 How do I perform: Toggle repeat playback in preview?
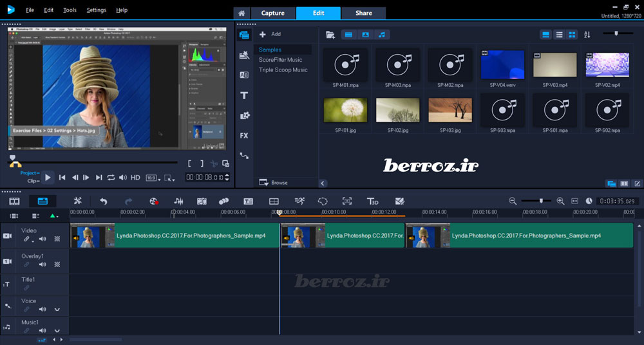pos(111,178)
